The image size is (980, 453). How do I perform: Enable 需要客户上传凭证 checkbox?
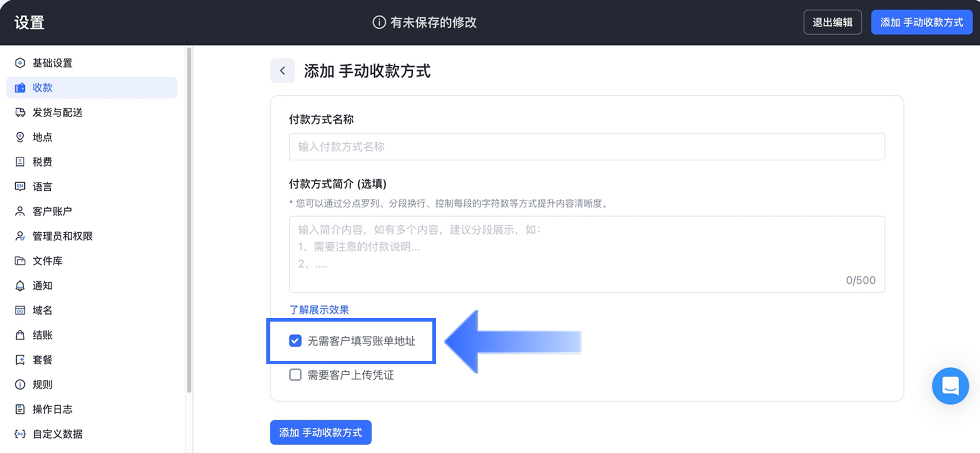pyautogui.click(x=295, y=375)
